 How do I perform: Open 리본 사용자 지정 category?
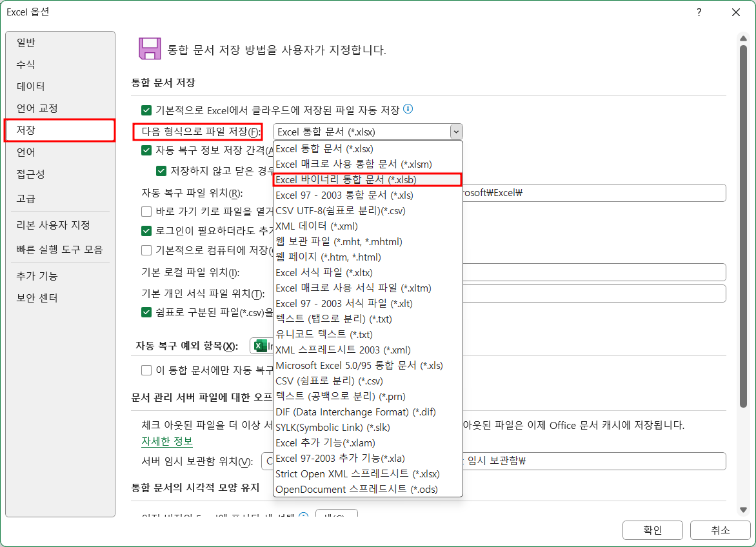[x=60, y=224]
